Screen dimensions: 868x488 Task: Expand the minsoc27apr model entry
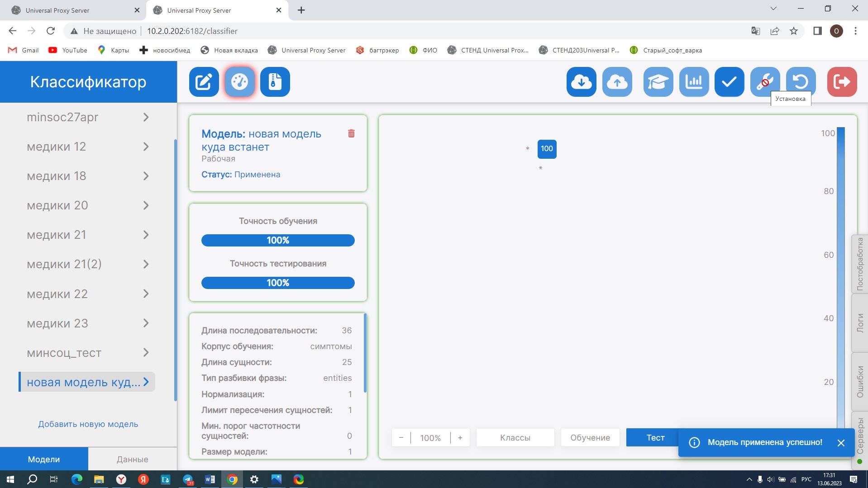146,117
